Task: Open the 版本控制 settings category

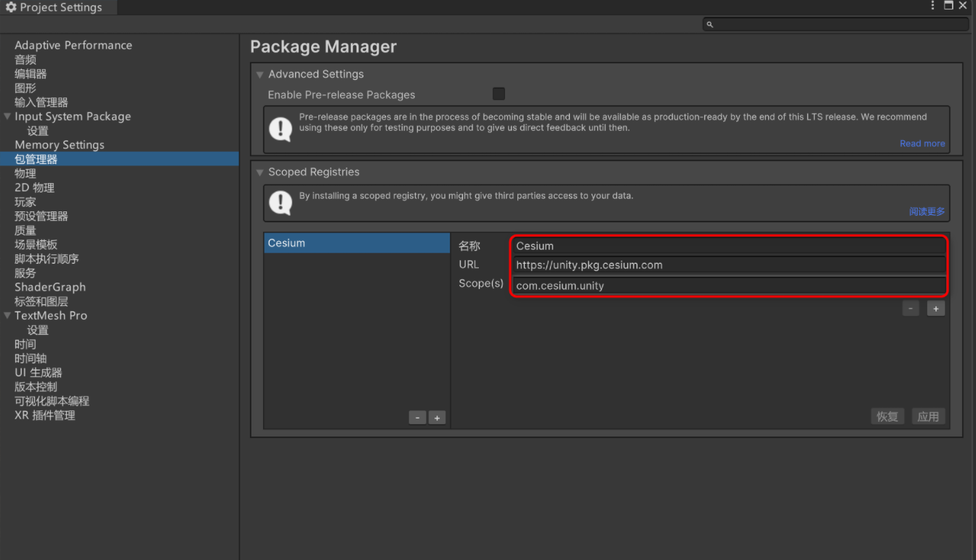Action: coord(36,386)
